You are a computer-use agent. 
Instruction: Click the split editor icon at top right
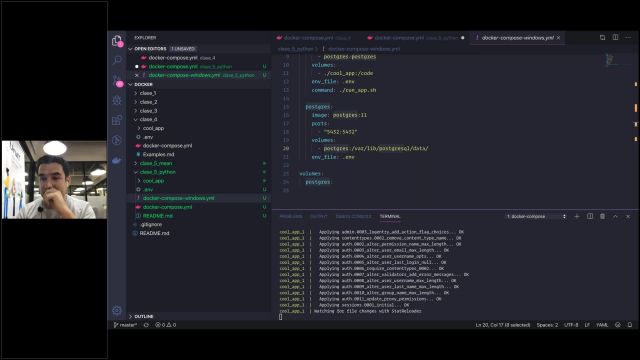[615, 38]
